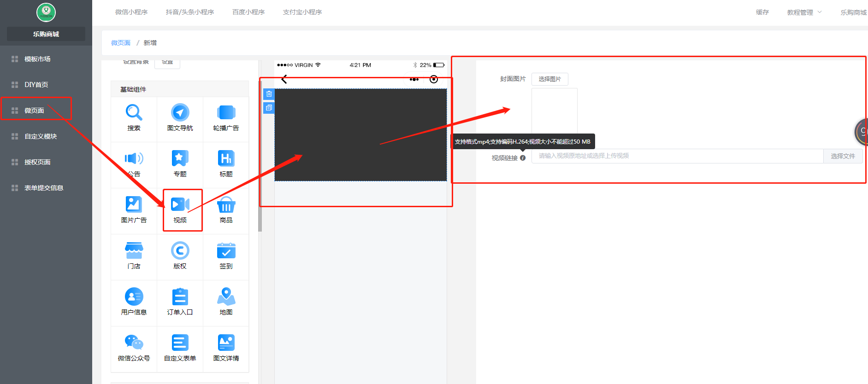Switch to 百度小程序 tab

click(248, 12)
